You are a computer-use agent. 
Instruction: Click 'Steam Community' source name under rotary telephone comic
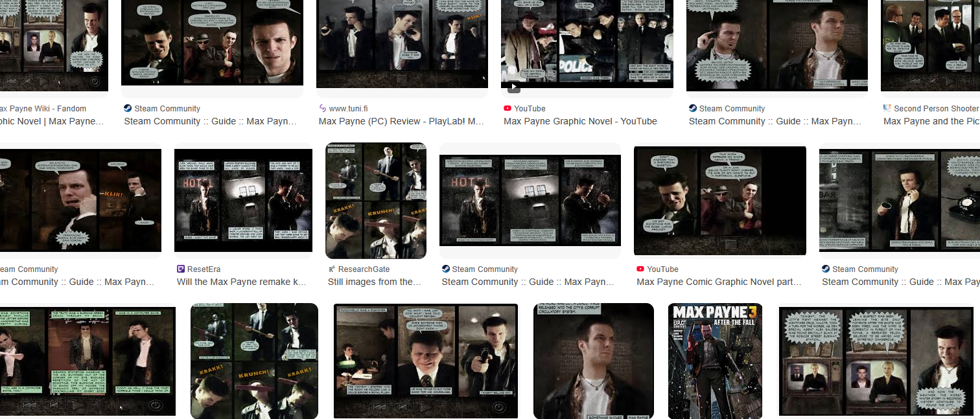[865, 269]
